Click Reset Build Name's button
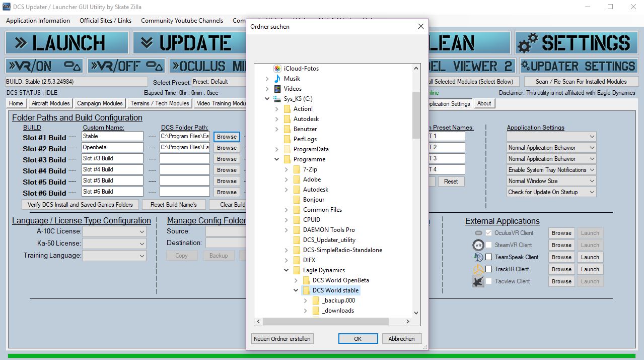The height and width of the screenshot is (360, 644). [x=173, y=205]
